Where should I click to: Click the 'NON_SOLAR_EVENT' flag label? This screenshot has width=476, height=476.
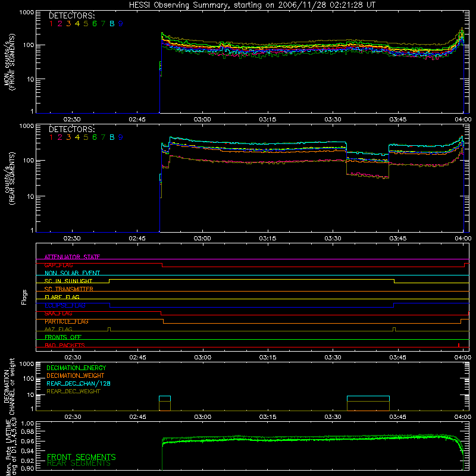click(72, 273)
